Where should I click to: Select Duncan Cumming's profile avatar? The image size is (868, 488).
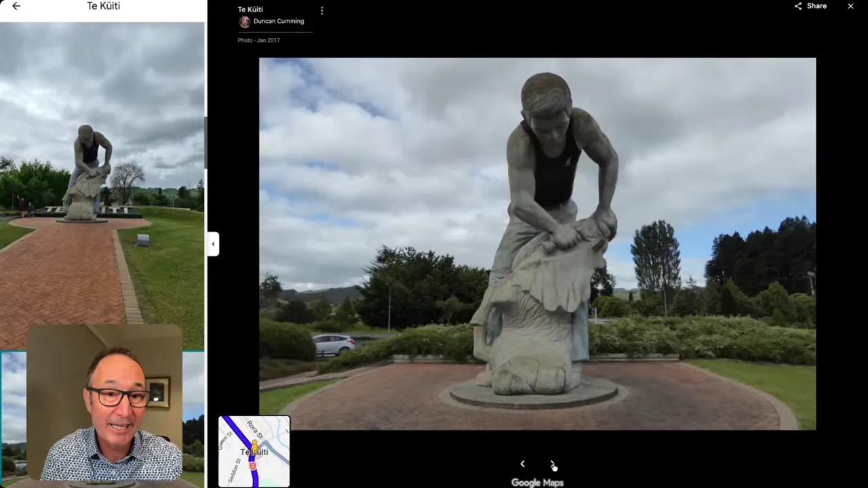click(x=244, y=21)
